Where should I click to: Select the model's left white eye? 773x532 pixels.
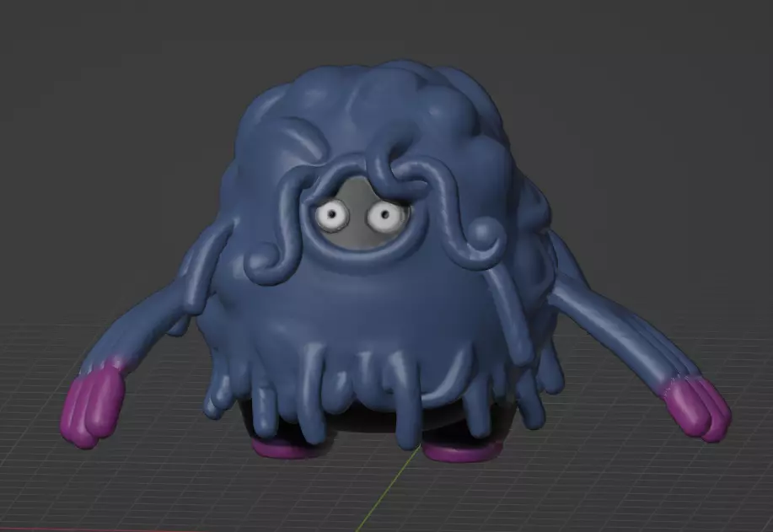pos(332,216)
